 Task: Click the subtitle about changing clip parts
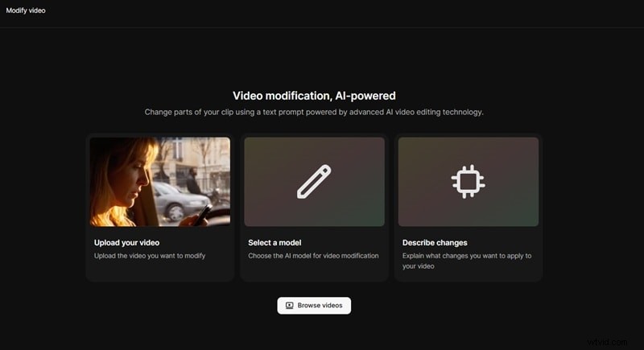click(314, 113)
